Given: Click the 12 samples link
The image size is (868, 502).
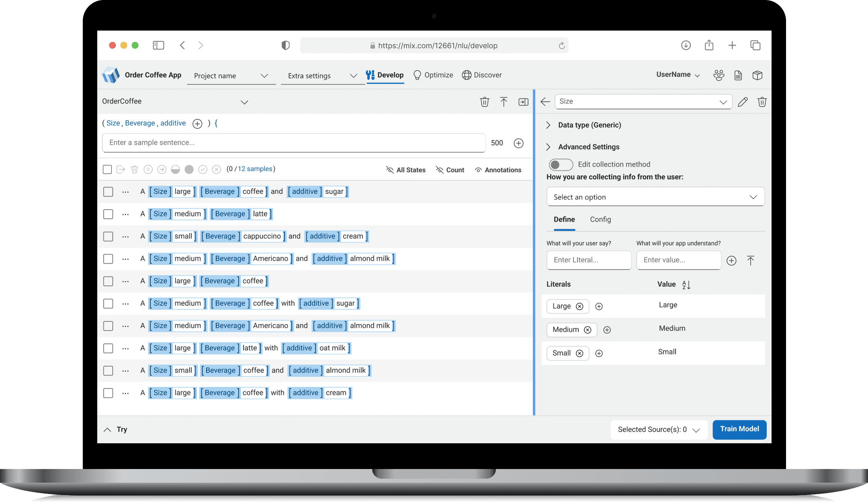Looking at the screenshot, I should click(x=255, y=169).
